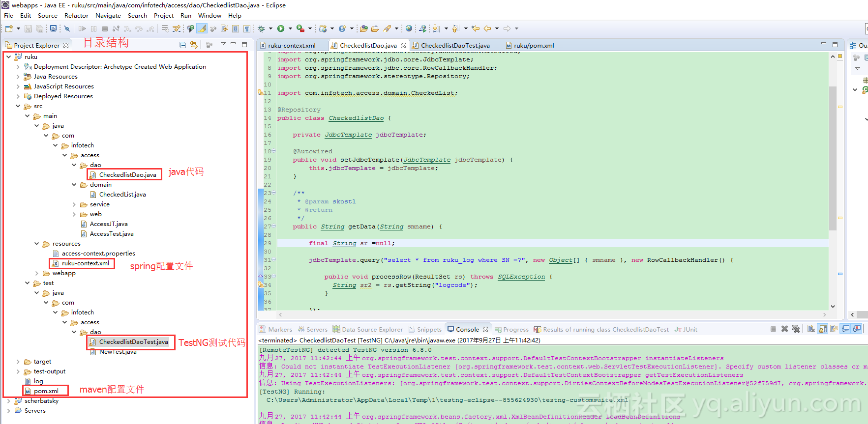Open the Data Source Explorer tab

click(367, 330)
